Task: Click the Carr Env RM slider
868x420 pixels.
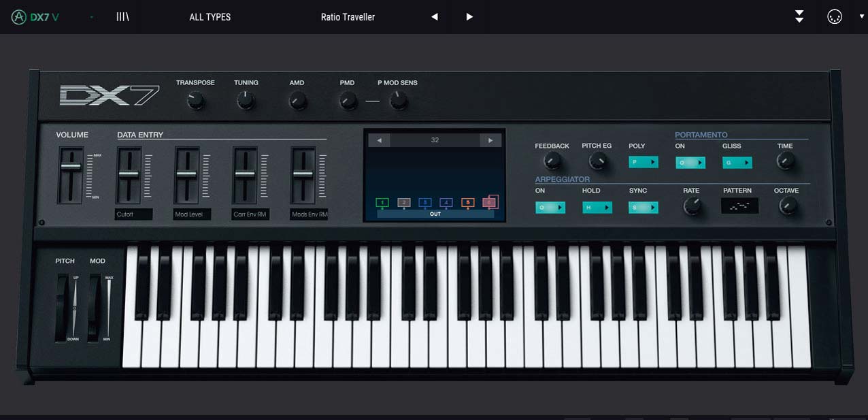Action: (x=244, y=174)
